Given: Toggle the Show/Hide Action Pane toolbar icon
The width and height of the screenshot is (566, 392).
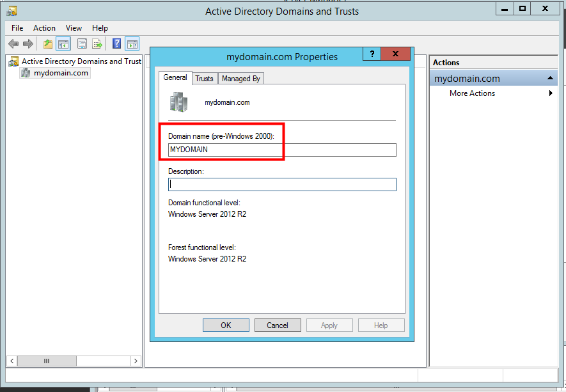Looking at the screenshot, I should 132,44.
